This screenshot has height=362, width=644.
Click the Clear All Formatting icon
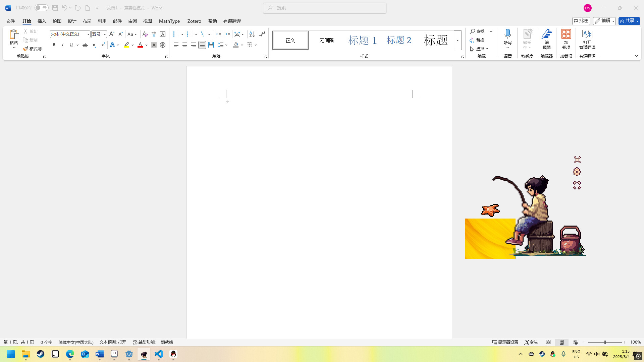[x=145, y=34]
